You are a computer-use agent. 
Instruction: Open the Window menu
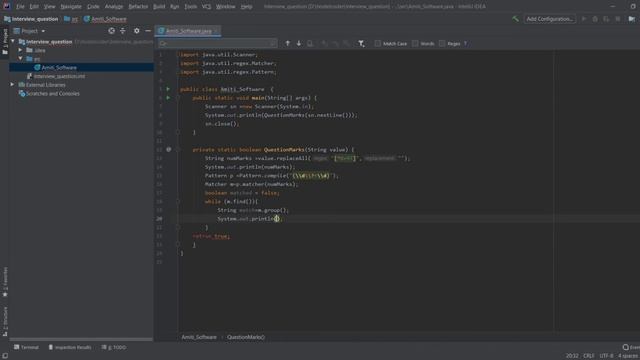(x=225, y=7)
